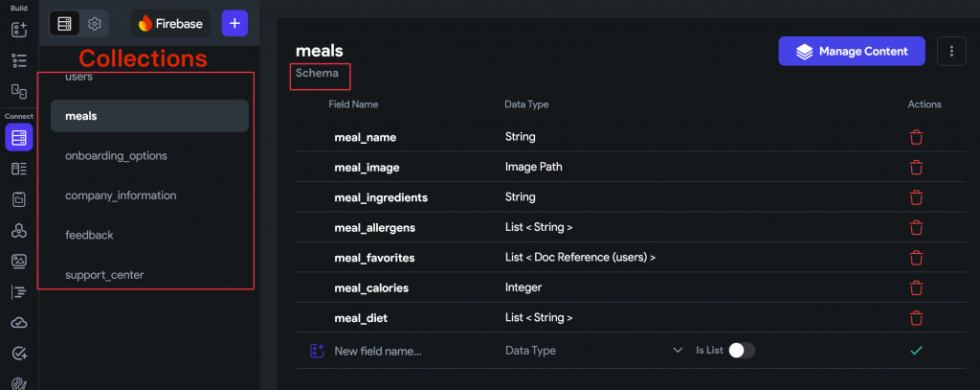The image size is (980, 390).
Task: Toggle the Is List switch
Action: pos(741,351)
